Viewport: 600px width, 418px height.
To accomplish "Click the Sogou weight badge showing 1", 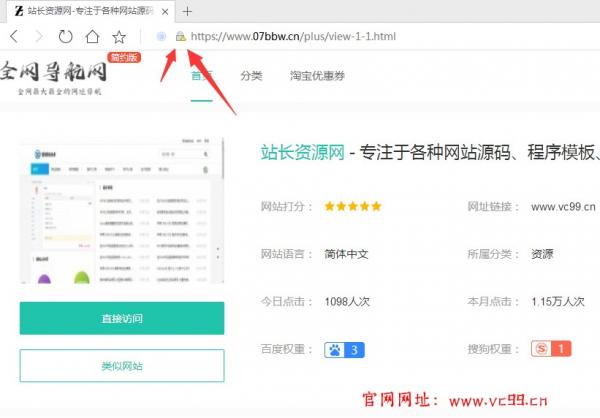I will pyautogui.click(x=551, y=349).
